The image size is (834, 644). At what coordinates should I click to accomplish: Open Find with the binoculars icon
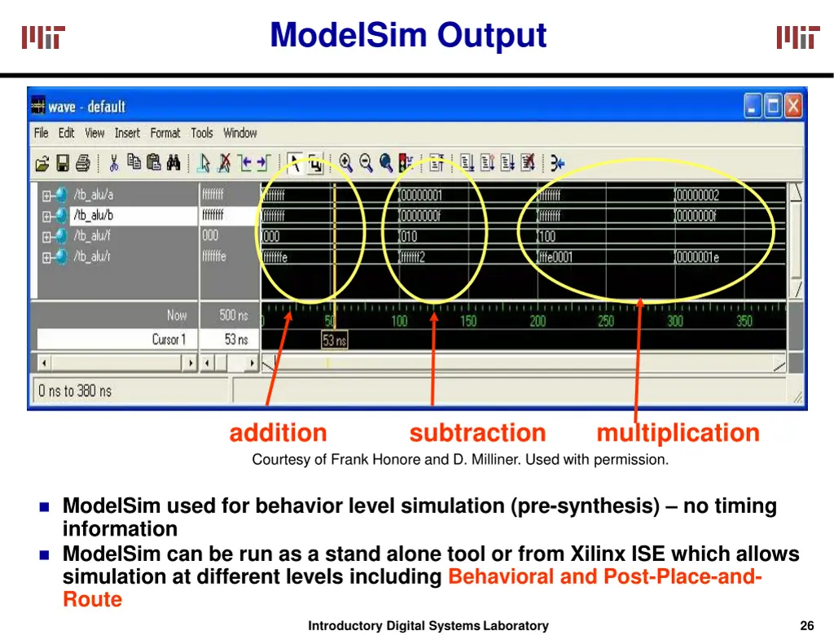(173, 162)
